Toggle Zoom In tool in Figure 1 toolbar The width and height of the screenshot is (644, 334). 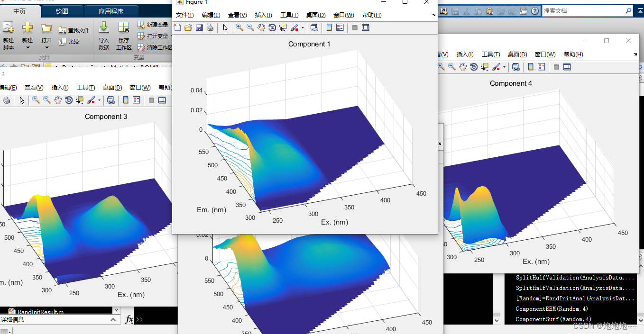click(239, 28)
